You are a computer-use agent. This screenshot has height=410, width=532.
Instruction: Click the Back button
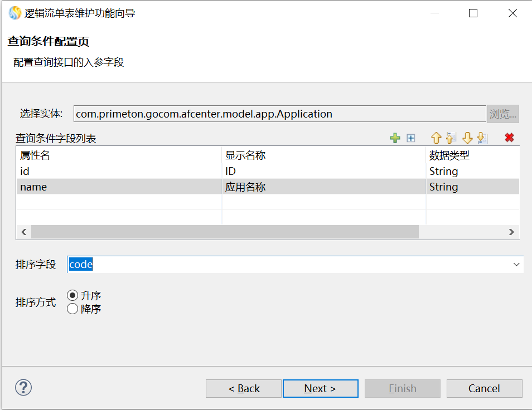click(x=244, y=388)
